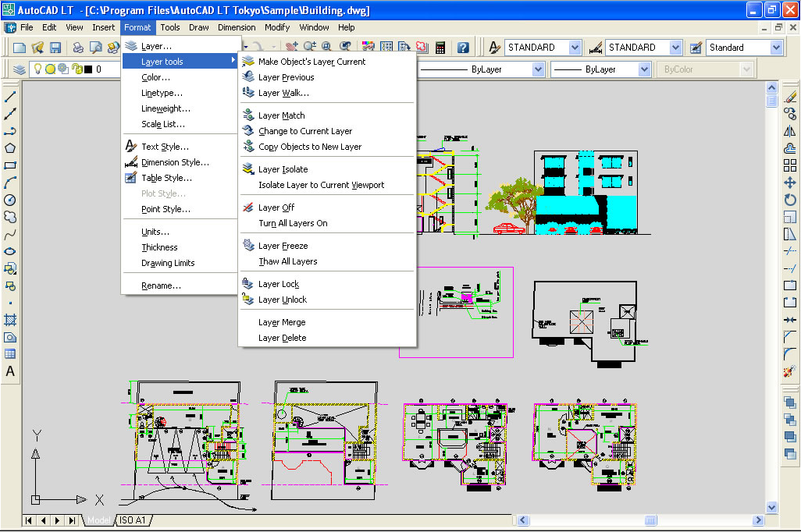This screenshot has width=801, height=532.
Task: Click Rename... in Format menu
Action: pos(181,286)
